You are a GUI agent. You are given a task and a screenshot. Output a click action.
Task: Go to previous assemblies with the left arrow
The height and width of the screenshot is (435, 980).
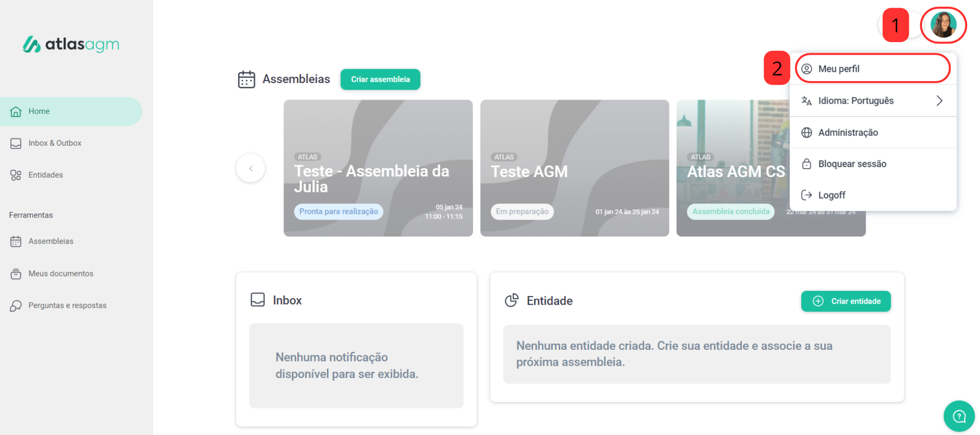(x=251, y=168)
